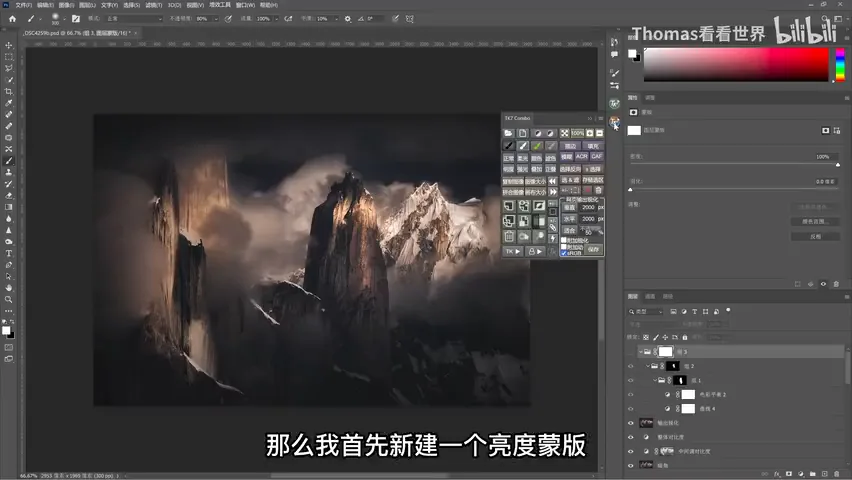Hide the 中间调对比度 layer
The height and width of the screenshot is (480, 852).
(x=631, y=451)
